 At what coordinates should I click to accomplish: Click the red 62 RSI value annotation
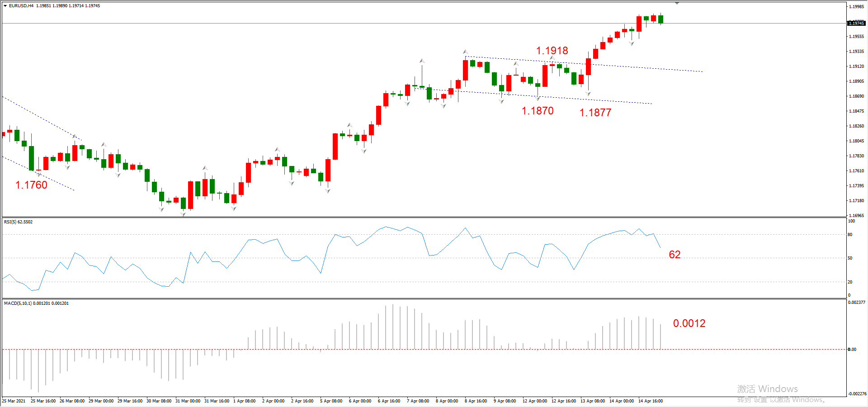pos(675,255)
